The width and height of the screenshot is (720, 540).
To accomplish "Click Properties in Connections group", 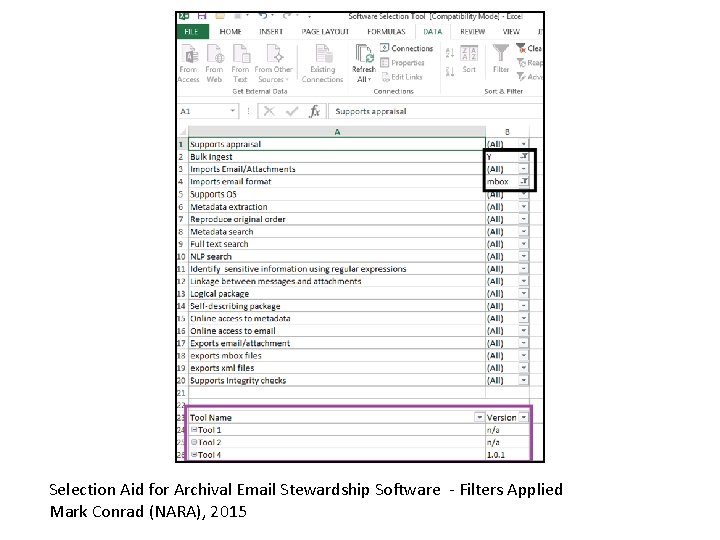I will pyautogui.click(x=403, y=62).
